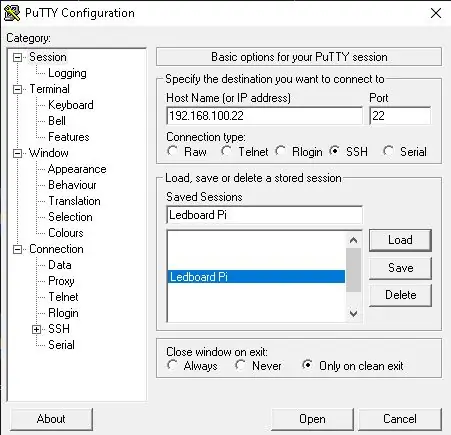Select the Telnet connection type radio button
Screen dimensions: 451x435
pyautogui.click(x=226, y=151)
